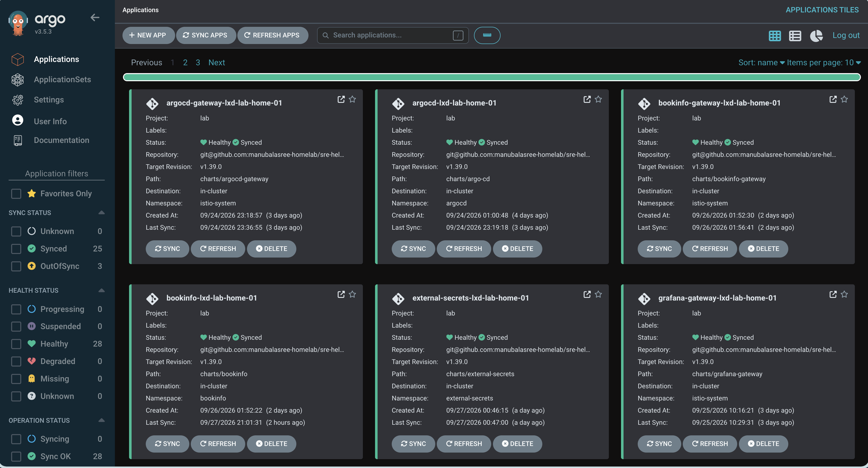
Task: Sync the external-secrets-lxd-lab-home-01 application
Action: (x=413, y=444)
